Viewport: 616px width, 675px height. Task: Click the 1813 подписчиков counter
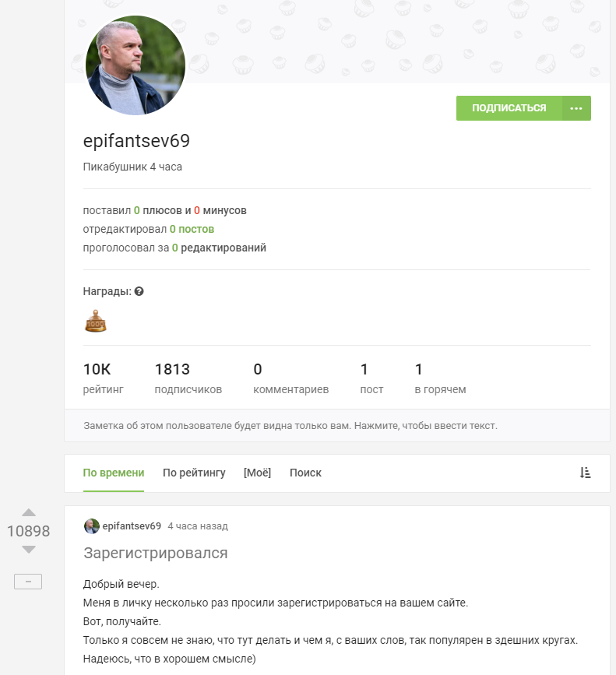(188, 378)
